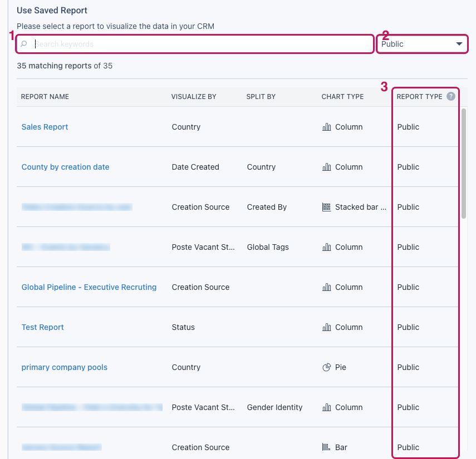Open blurred report split by Gender Identity
The height and width of the screenshot is (459, 476).
(x=92, y=407)
